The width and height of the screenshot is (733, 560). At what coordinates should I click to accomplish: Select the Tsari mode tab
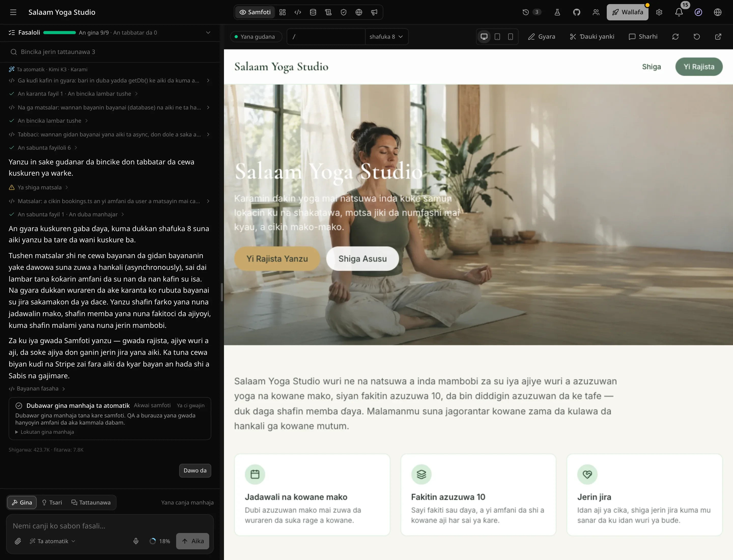[x=52, y=502]
